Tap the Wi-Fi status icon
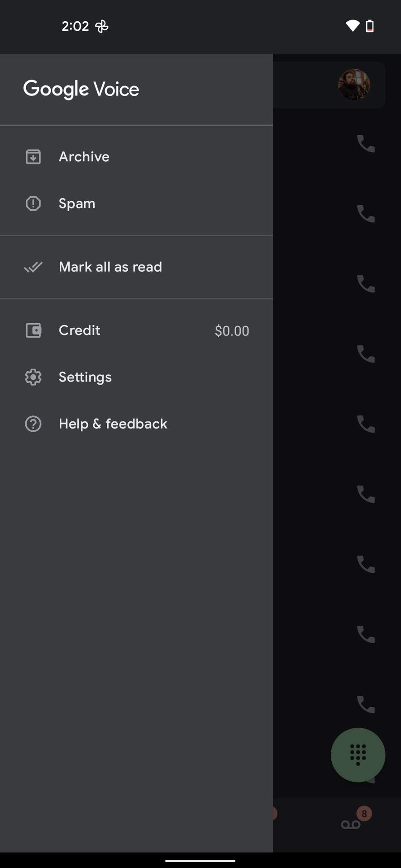Screen dimensions: 401x868 [352, 26]
